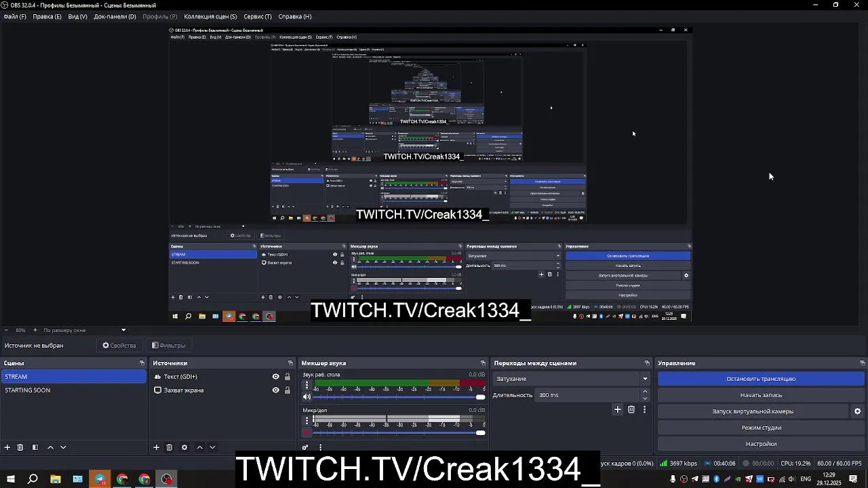Screen dimensions: 868x488
Task: Click Остановить трансляцию to stop the stream
Action: pyautogui.click(x=761, y=379)
